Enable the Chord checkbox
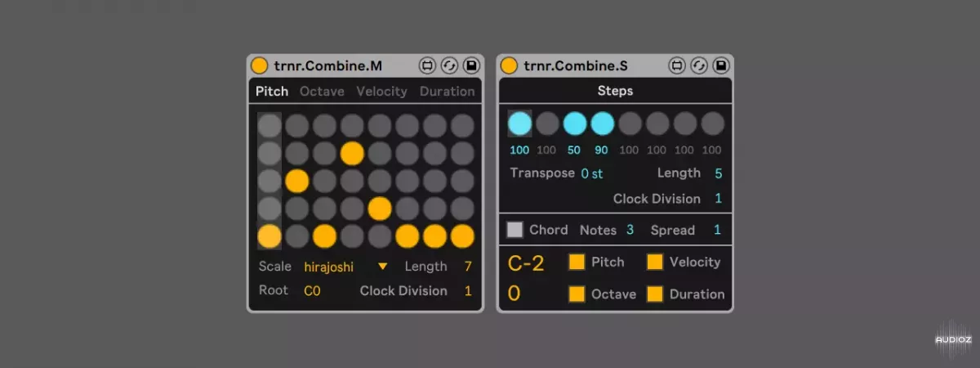The height and width of the screenshot is (368, 980). tap(514, 230)
